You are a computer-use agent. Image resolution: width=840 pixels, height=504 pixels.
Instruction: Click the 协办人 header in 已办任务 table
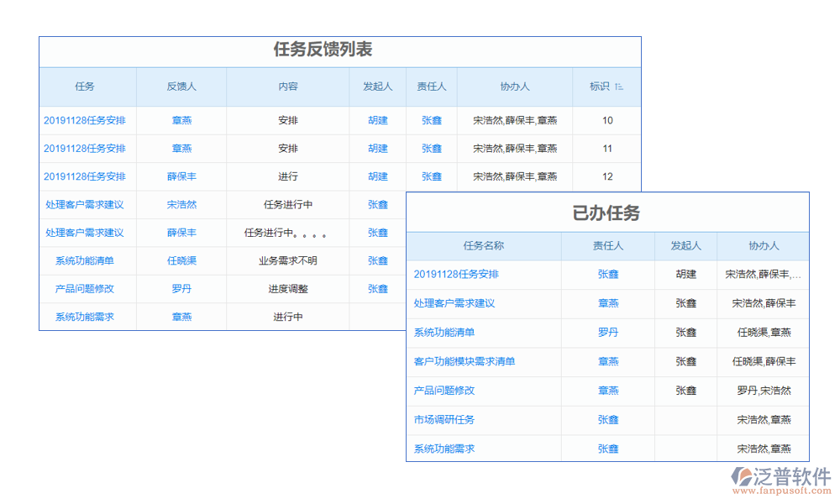coord(764,246)
